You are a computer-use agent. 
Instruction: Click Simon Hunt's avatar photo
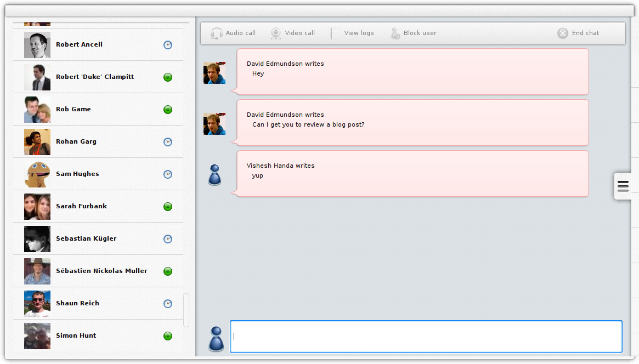click(x=37, y=336)
